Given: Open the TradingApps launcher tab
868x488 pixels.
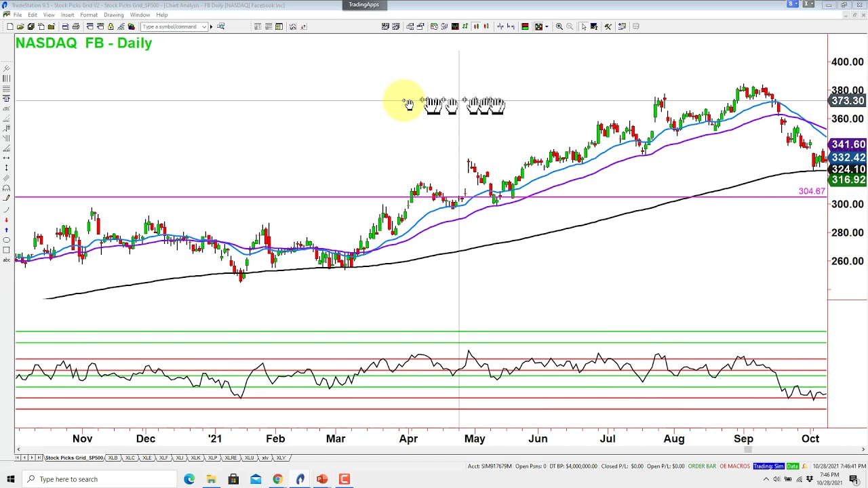Looking at the screenshot, I should click(x=364, y=5).
